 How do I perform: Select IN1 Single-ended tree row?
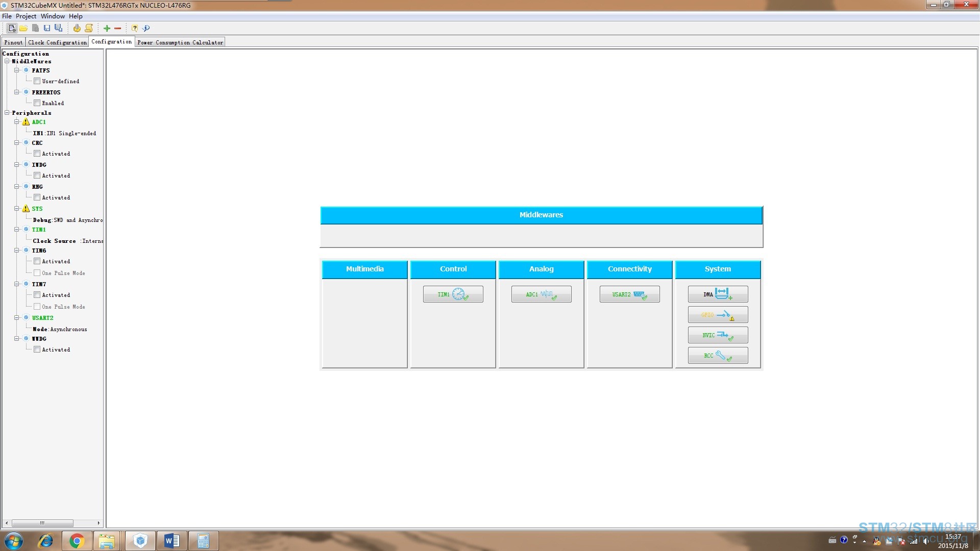point(64,133)
